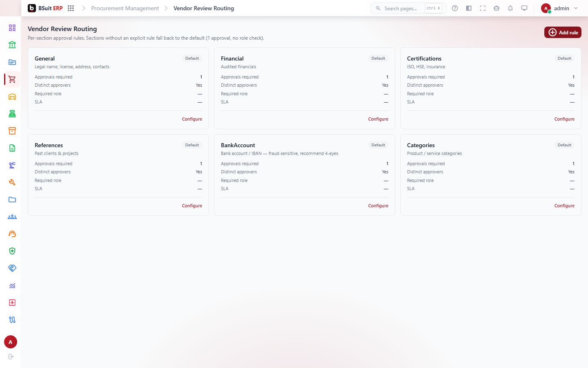Click 'Audited financials' description

[238, 67]
